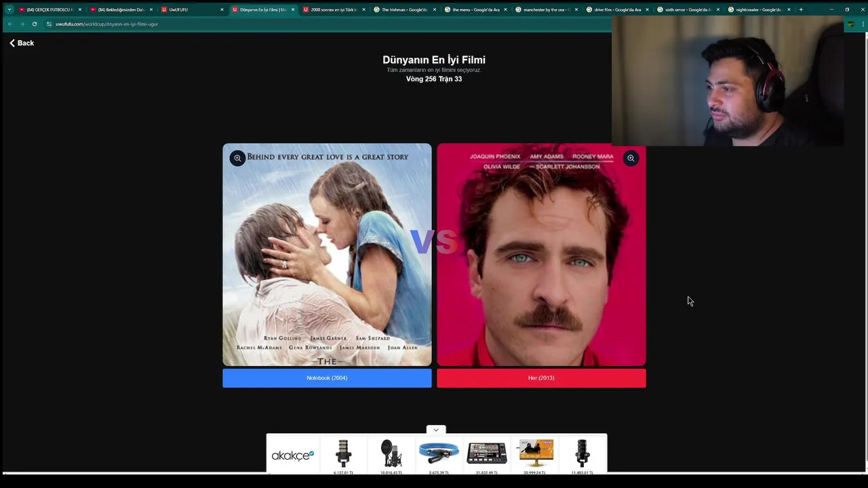Click browser forward navigation arrow
The width and height of the screenshot is (868, 488).
point(22,24)
